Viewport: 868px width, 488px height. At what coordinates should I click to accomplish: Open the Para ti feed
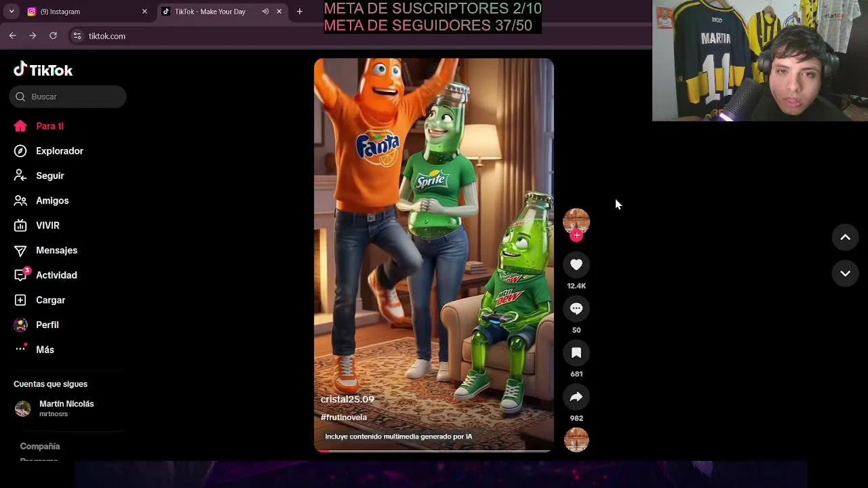click(x=39, y=126)
